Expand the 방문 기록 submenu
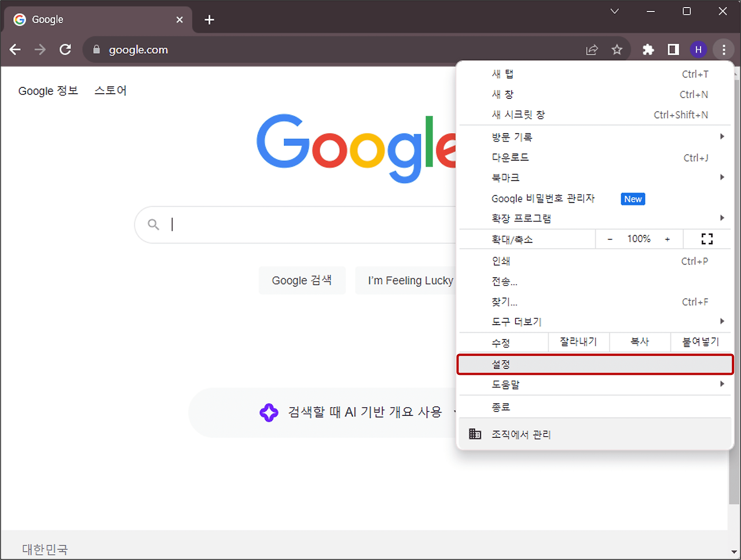This screenshot has width=741, height=560. tap(595, 137)
